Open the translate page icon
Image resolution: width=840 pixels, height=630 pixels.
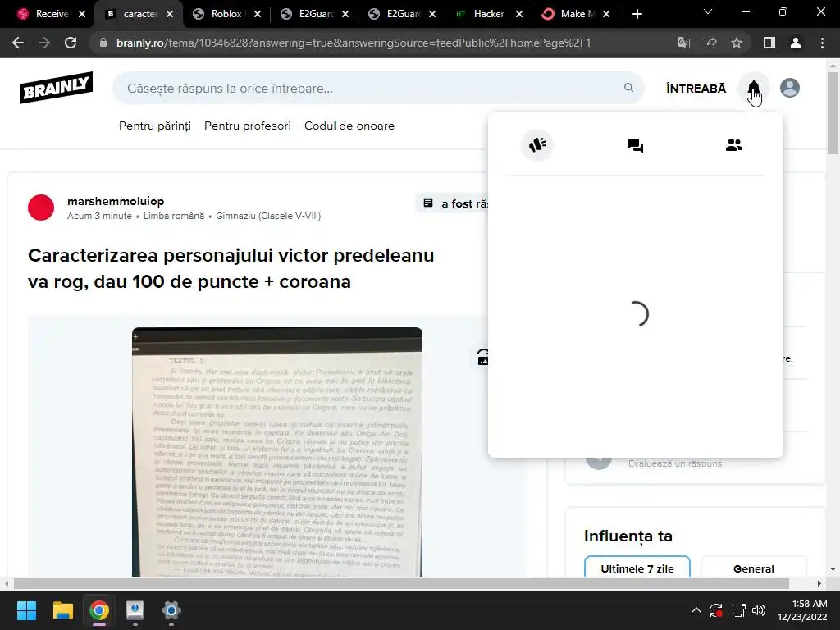click(x=684, y=43)
